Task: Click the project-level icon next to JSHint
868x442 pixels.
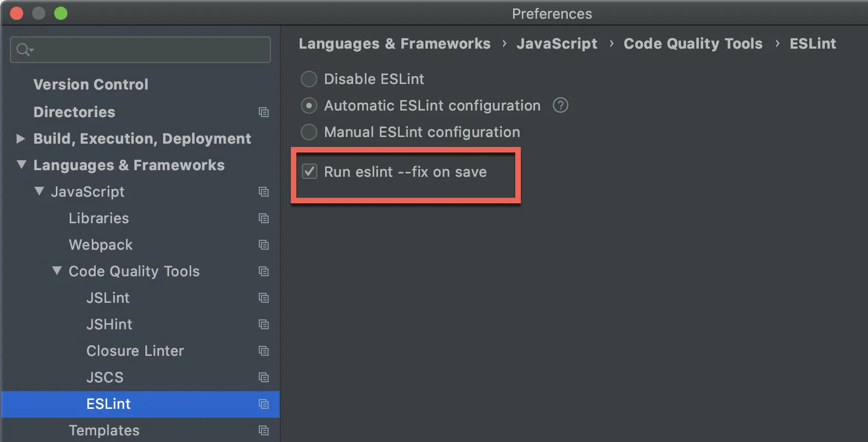Action: pos(264,324)
